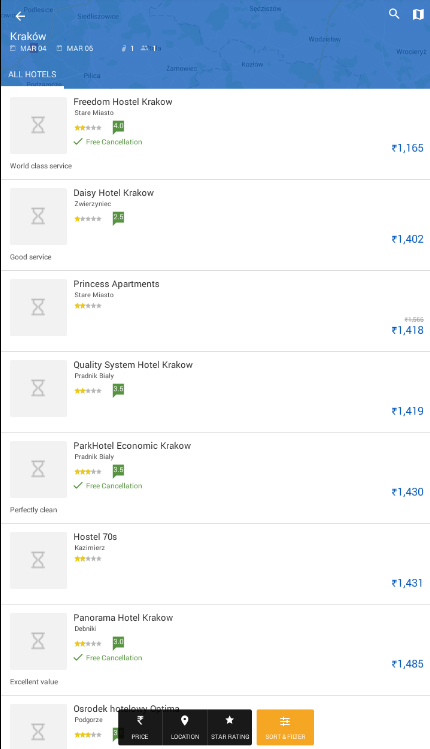Open Daisy Hotel Krakow thumbnail

pos(38,216)
